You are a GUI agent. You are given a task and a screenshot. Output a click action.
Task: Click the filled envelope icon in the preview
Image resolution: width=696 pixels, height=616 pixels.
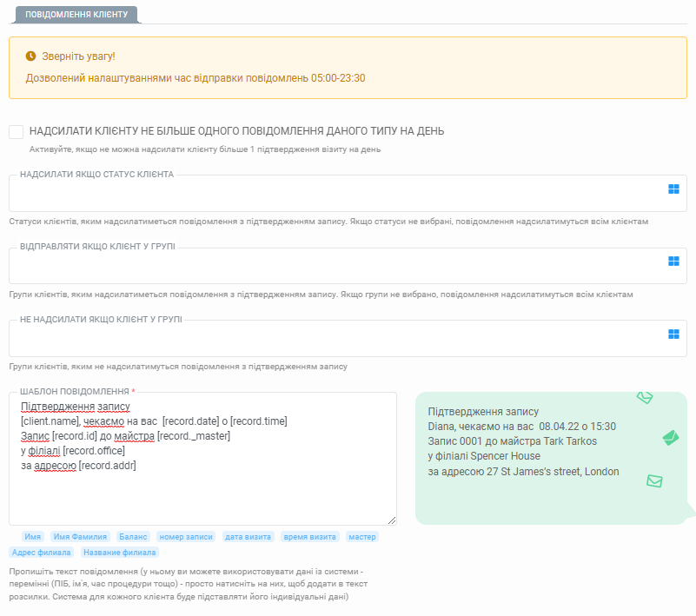671,438
